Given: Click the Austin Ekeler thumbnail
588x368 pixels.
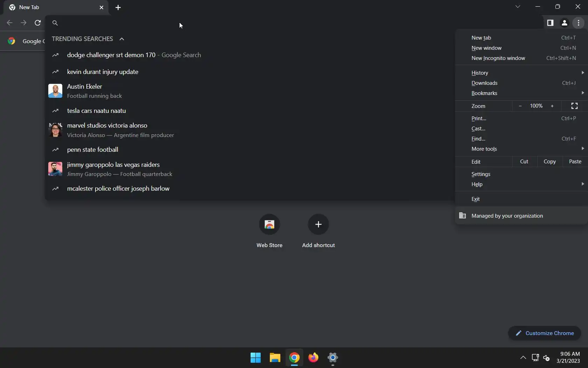Looking at the screenshot, I should coord(55,91).
